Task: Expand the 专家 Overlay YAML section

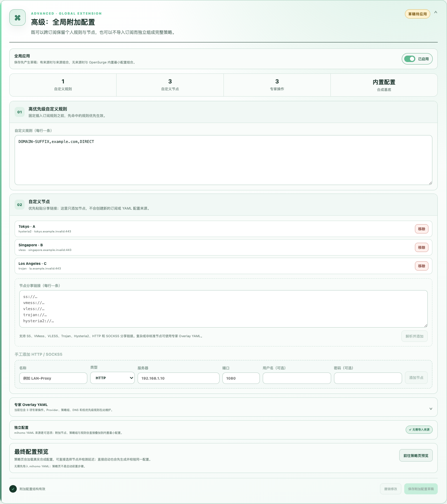Action: 223,407
